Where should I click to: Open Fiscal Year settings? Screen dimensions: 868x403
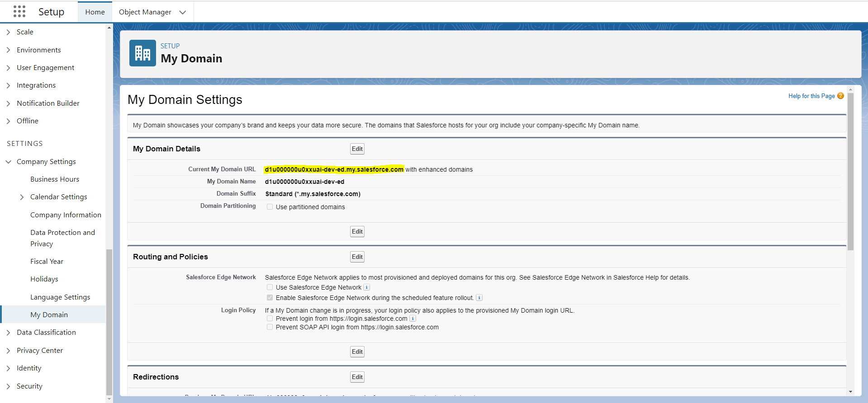click(x=47, y=262)
